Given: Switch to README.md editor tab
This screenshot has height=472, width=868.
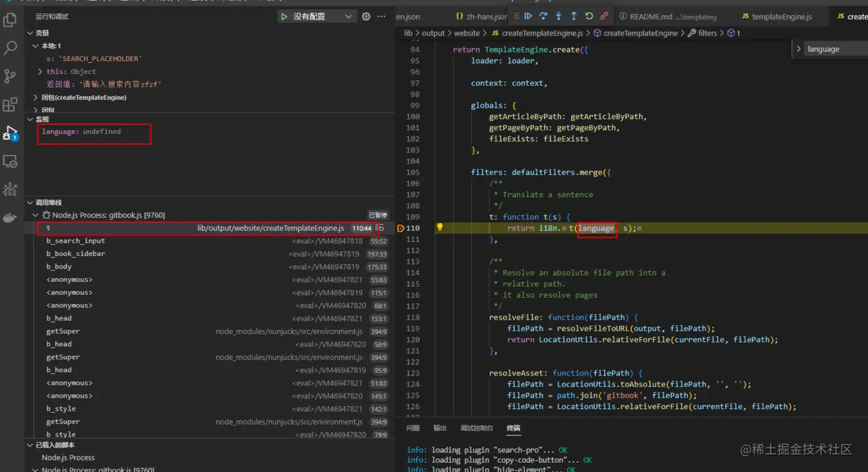Looking at the screenshot, I should click(x=650, y=16).
